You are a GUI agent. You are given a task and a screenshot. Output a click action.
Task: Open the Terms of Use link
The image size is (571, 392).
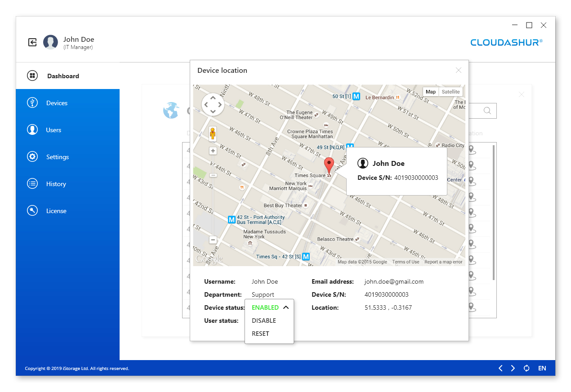[x=406, y=262]
